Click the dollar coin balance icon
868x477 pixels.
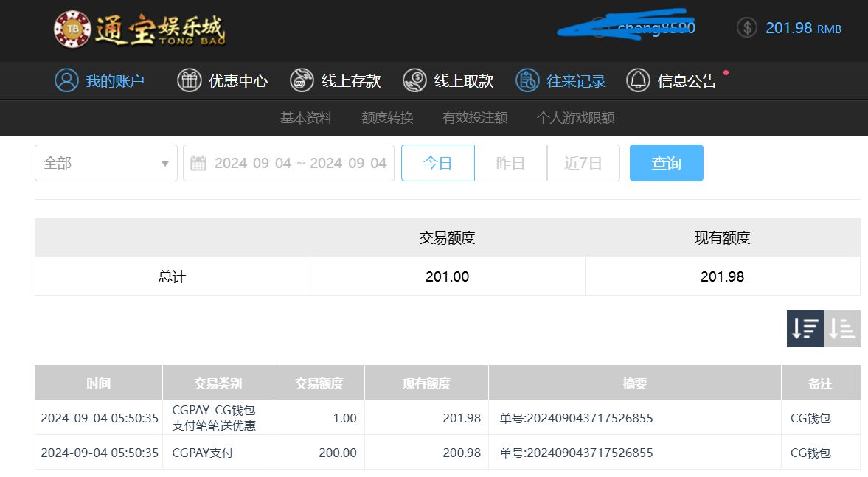pos(747,28)
